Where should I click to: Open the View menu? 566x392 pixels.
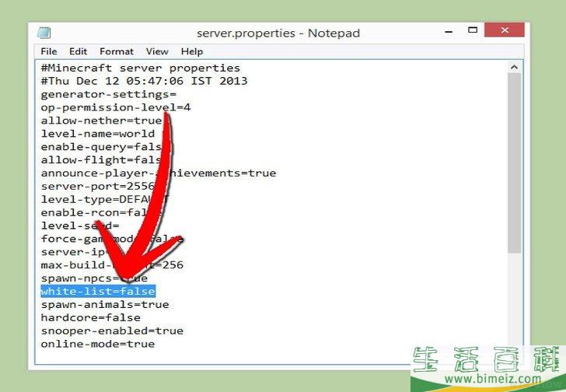pos(157,51)
